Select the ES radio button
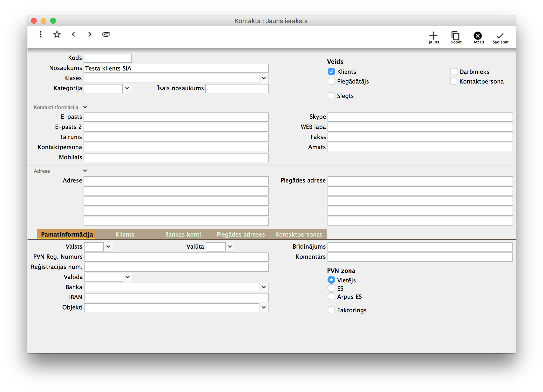Screen dimensions: 543x392 [x=331, y=288]
